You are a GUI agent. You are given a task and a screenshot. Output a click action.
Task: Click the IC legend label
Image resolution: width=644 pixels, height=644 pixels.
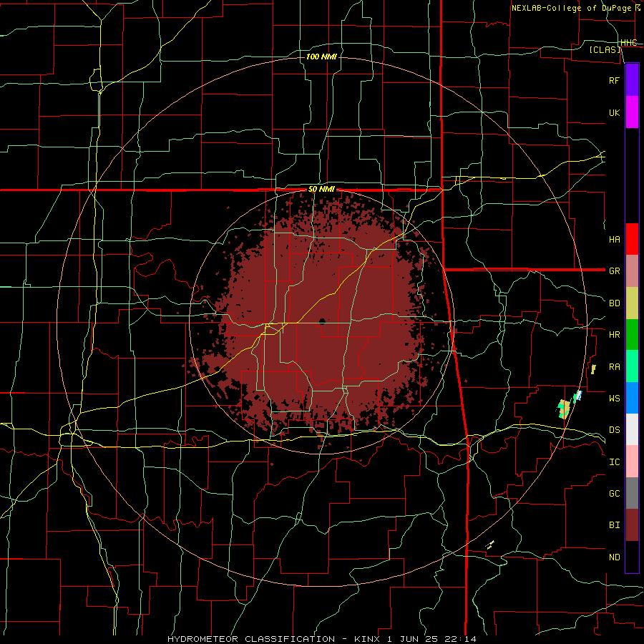click(x=614, y=462)
